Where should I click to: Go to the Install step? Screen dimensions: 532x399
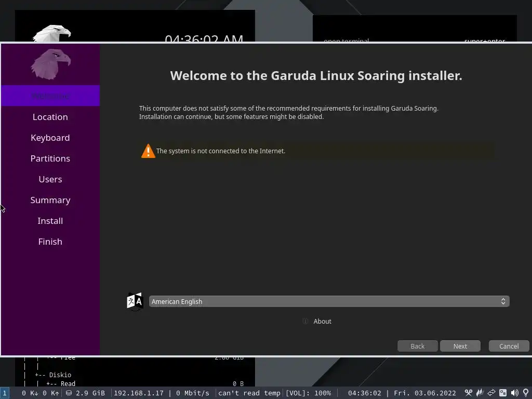[50, 221]
